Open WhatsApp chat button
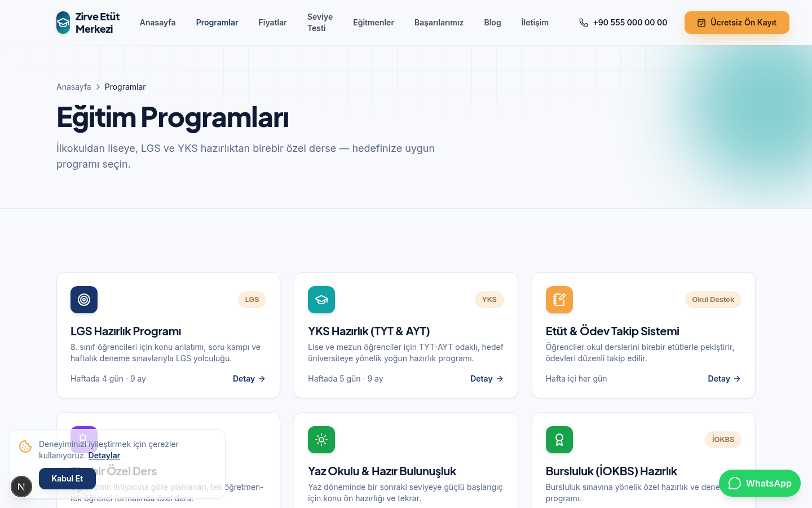Viewport: 812px width, 508px height. 760,483
